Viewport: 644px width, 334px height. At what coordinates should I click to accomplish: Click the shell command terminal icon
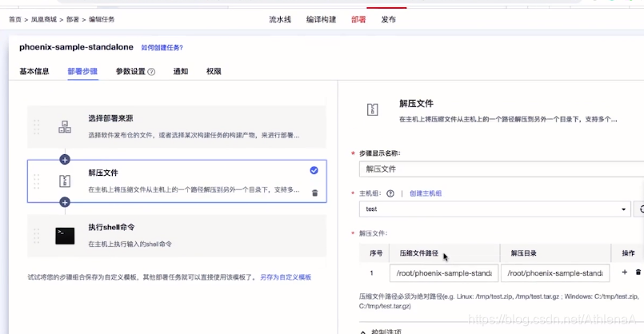coord(65,236)
